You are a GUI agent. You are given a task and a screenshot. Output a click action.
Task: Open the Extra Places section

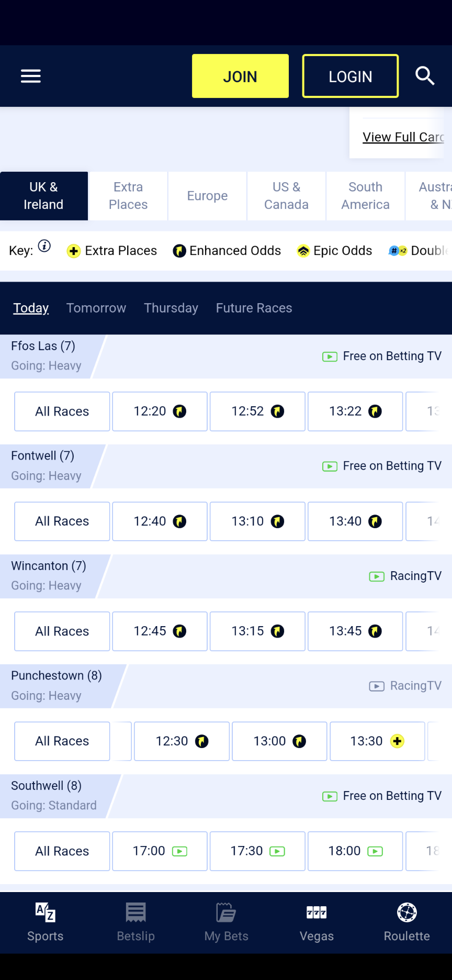coord(128,196)
